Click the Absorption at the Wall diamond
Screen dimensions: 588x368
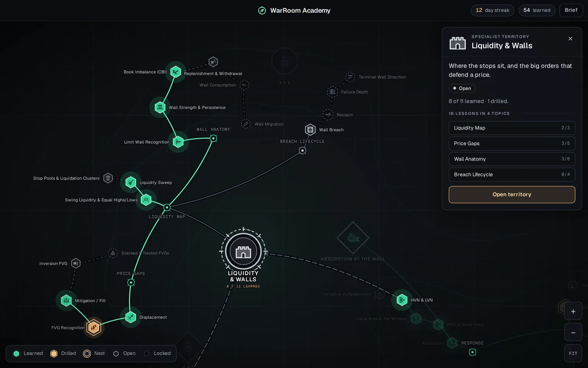[353, 238]
